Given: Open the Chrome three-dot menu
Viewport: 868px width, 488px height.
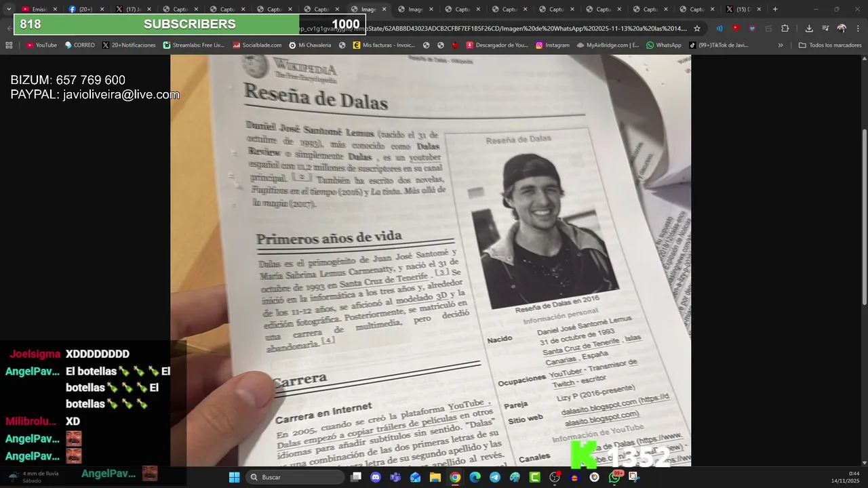Looking at the screenshot, I should pos(858,28).
